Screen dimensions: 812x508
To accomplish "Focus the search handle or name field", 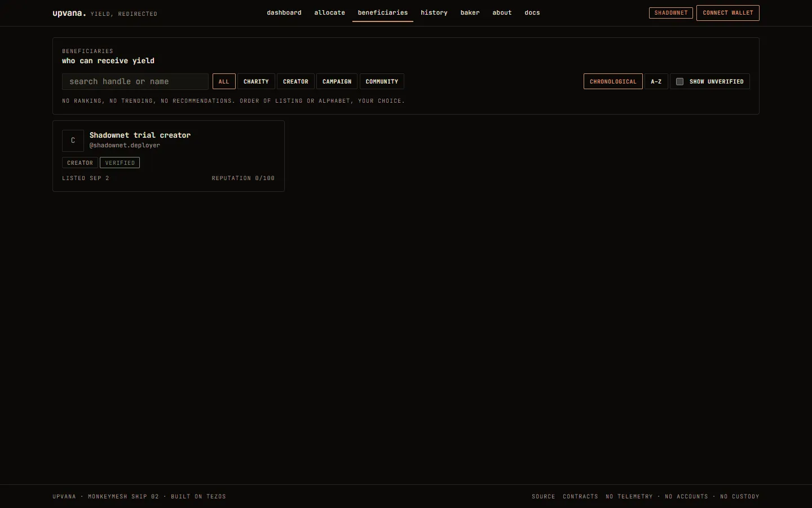I will [135, 81].
